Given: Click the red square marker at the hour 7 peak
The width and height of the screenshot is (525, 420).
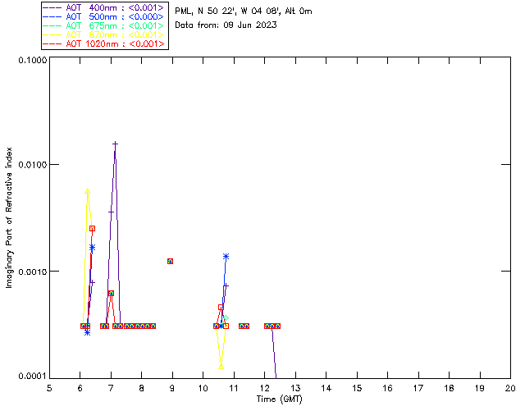Looking at the screenshot, I should click(x=111, y=294).
